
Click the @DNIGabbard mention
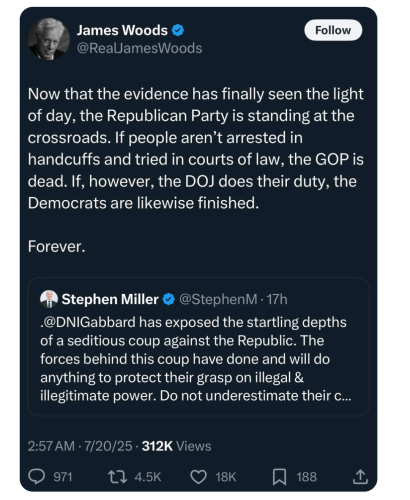[89, 322]
